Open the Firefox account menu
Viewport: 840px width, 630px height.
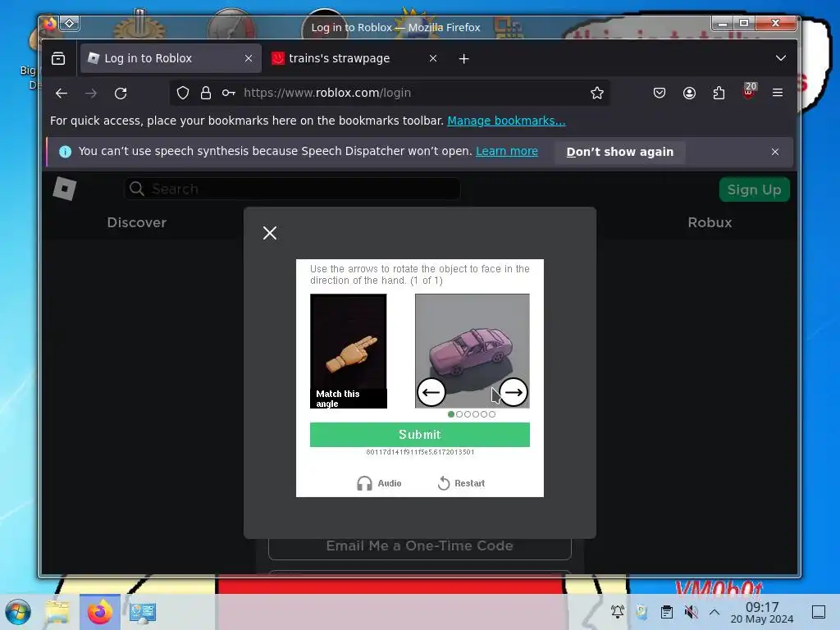[689, 94]
